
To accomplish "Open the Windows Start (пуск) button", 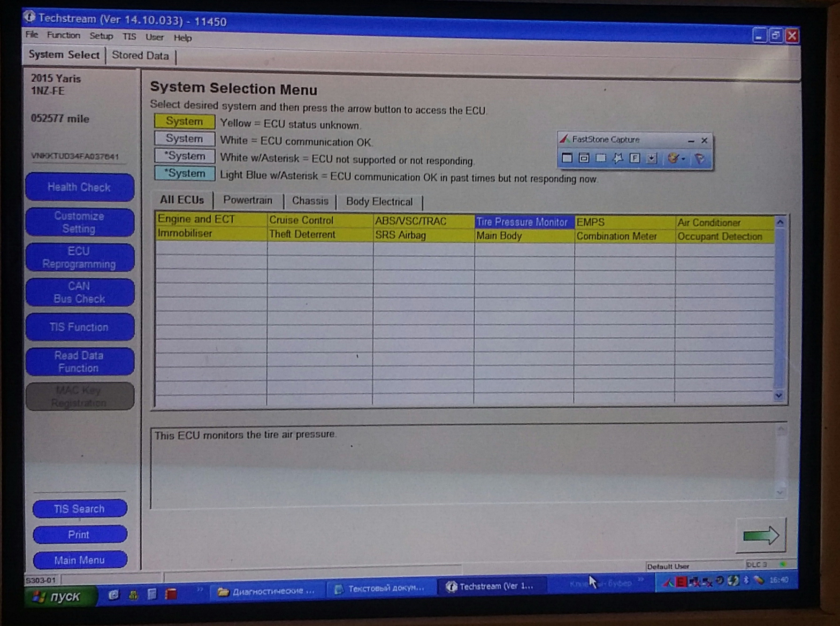I will click(60, 596).
